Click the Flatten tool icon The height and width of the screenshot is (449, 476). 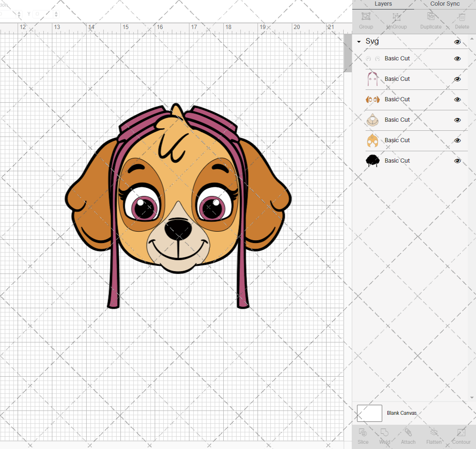434,432
